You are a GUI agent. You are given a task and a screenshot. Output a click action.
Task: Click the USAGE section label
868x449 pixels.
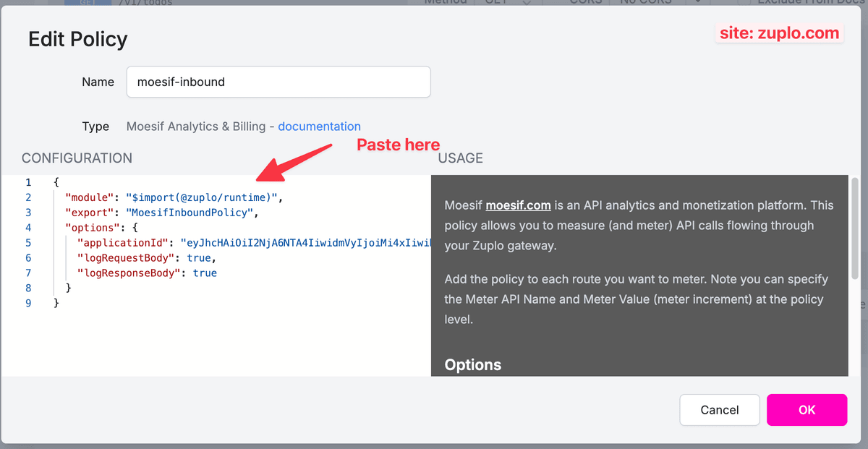tap(461, 158)
